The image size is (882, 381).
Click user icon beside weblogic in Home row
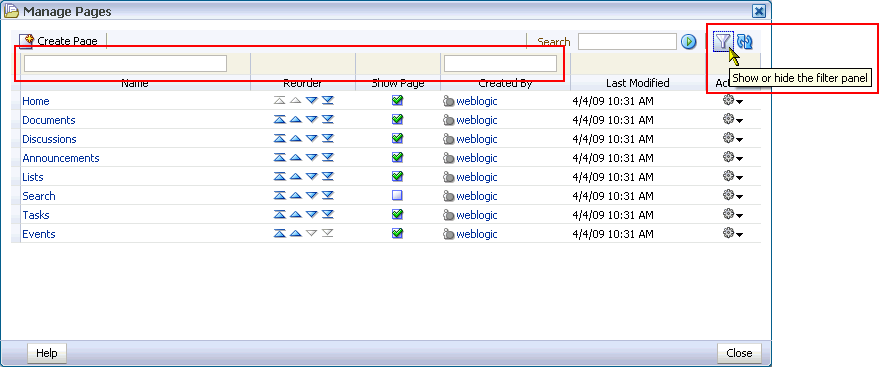pyautogui.click(x=448, y=101)
